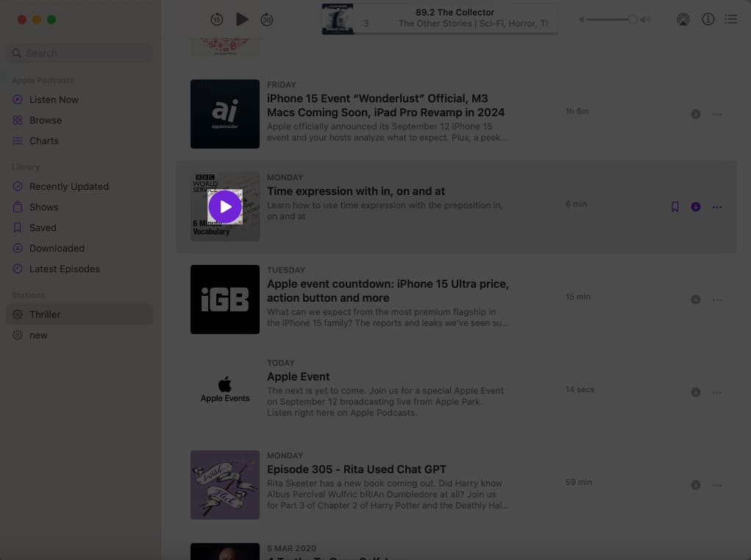Click Episode 305 purple ribbon artwork
751x560 pixels.
[225, 485]
